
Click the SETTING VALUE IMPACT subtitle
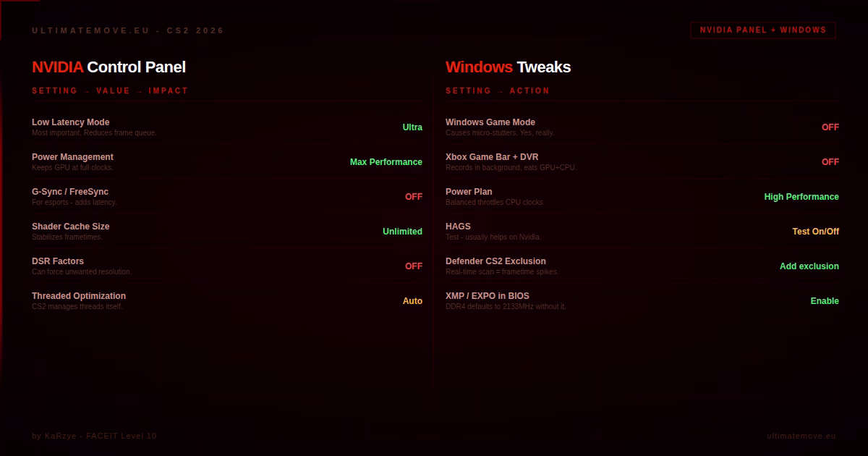coord(110,90)
